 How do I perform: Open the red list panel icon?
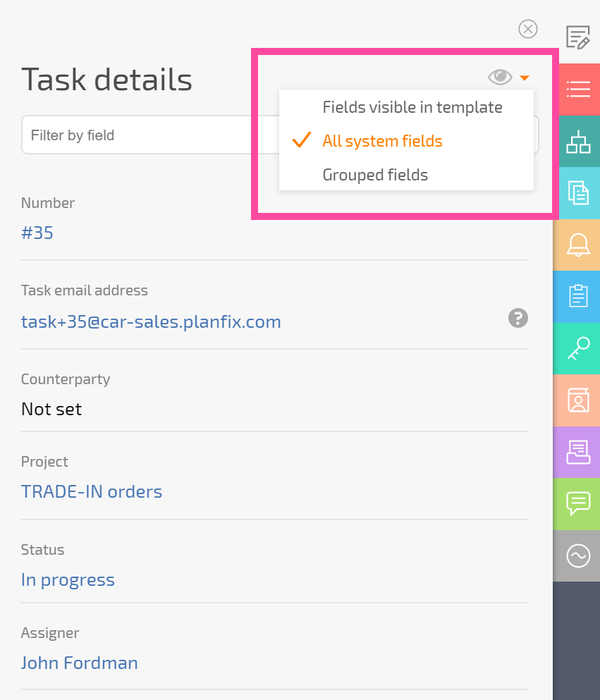pos(578,90)
